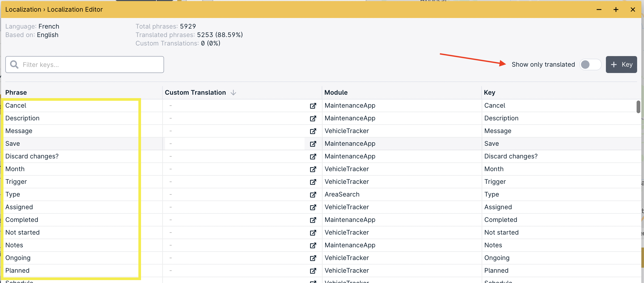Click the Phrase column header

coord(16,93)
